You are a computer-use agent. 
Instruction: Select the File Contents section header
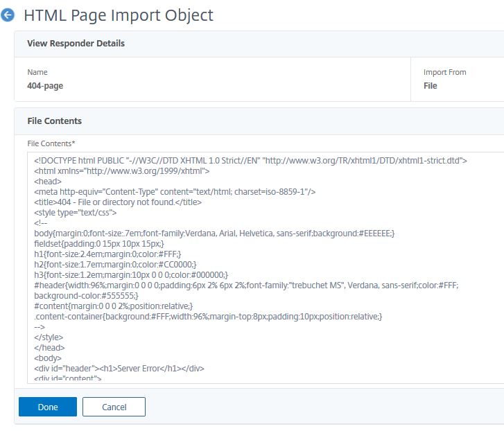[x=54, y=121]
